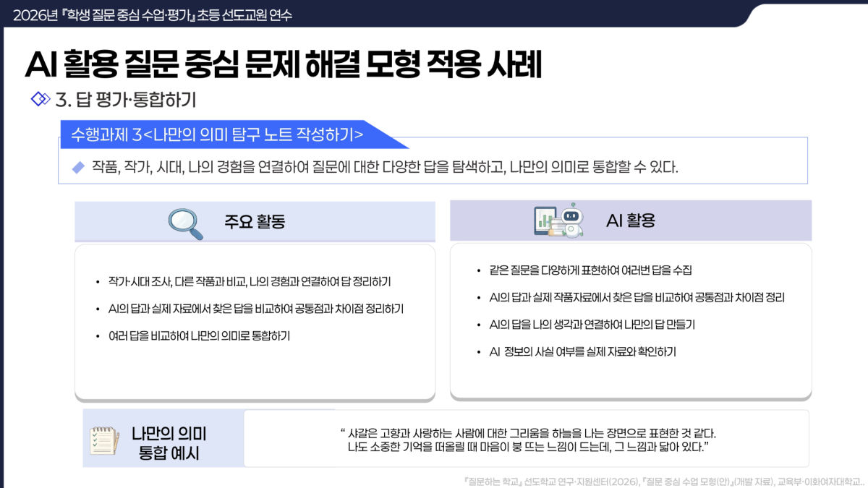The image size is (868, 488).
Task: Click the label 나만의 의미 통합 예시
Action: 169,444
